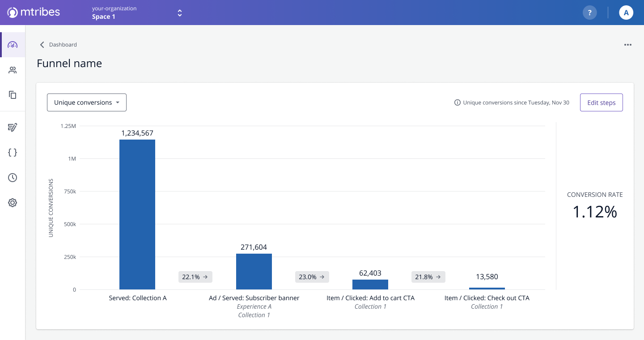Click the 22.1% conversion step badge
The image size is (644, 340).
(195, 277)
